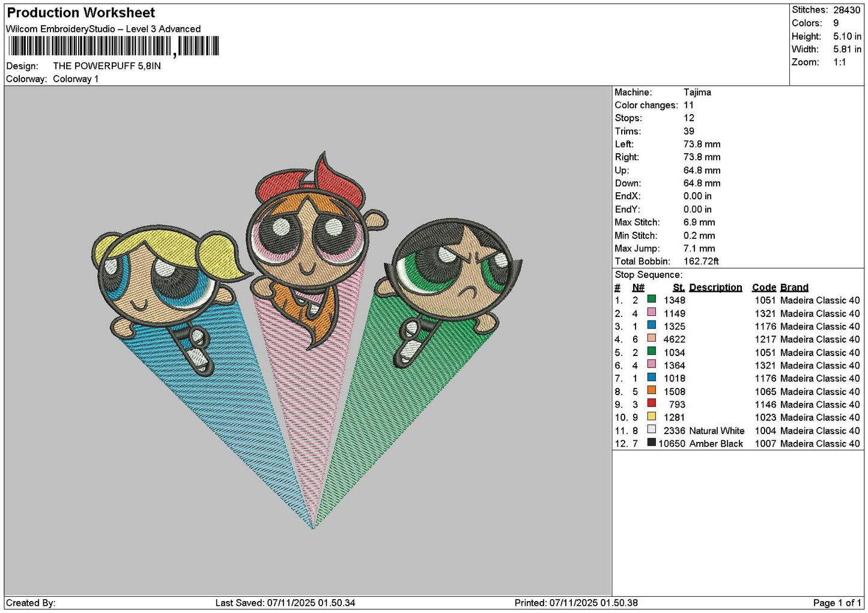Click the peach swatch beside stitch count 4622
The image size is (868, 613).
click(x=651, y=338)
